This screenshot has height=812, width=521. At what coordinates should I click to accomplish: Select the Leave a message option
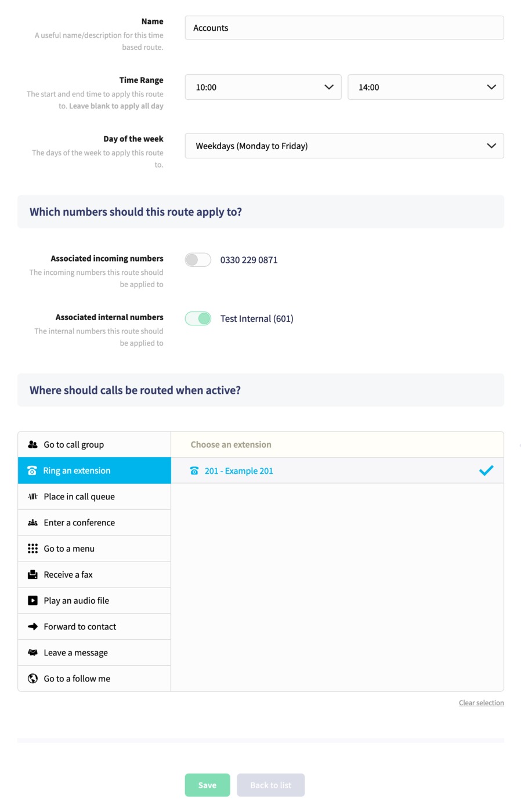(95, 652)
